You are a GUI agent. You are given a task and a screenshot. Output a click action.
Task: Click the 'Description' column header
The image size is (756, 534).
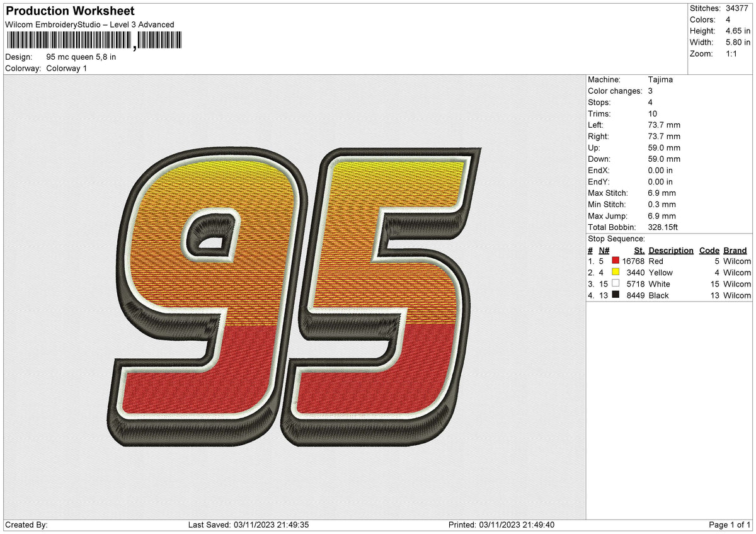(671, 250)
